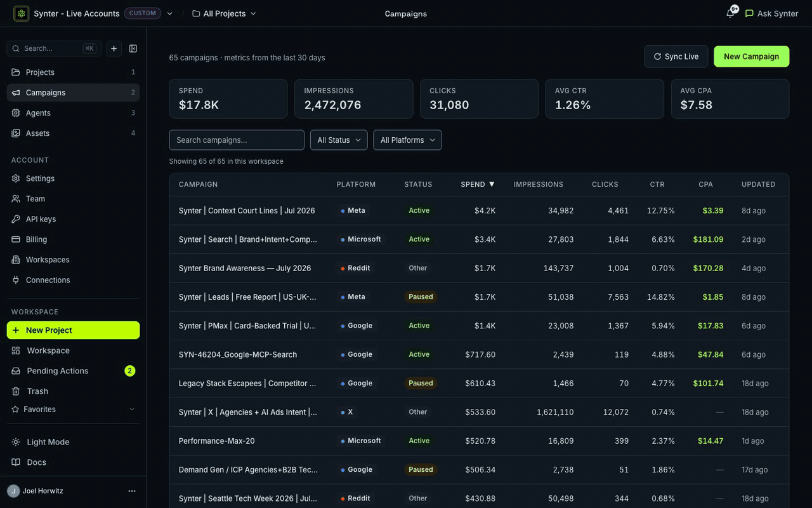812x508 pixels.
Task: Click the Campaigns megaphone icon
Action: [x=16, y=93]
